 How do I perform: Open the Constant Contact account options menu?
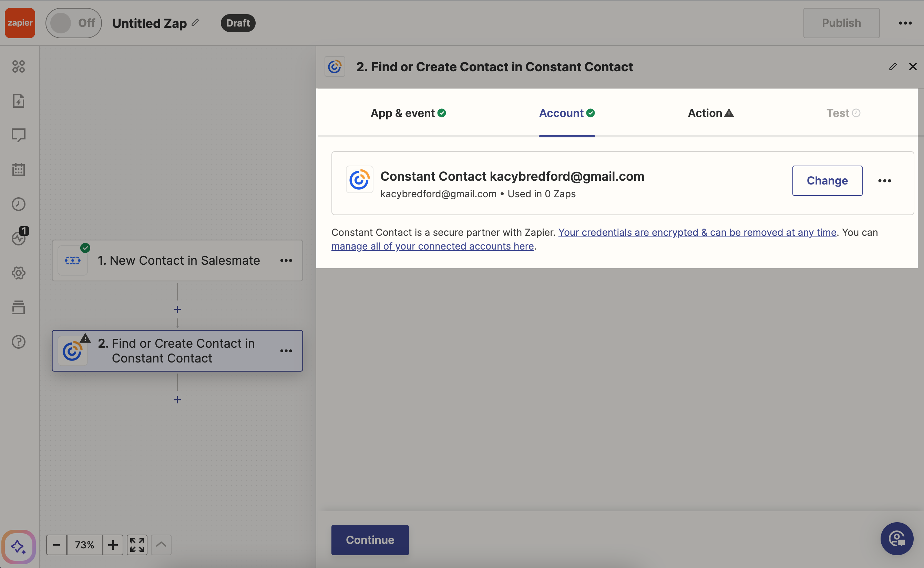(884, 181)
